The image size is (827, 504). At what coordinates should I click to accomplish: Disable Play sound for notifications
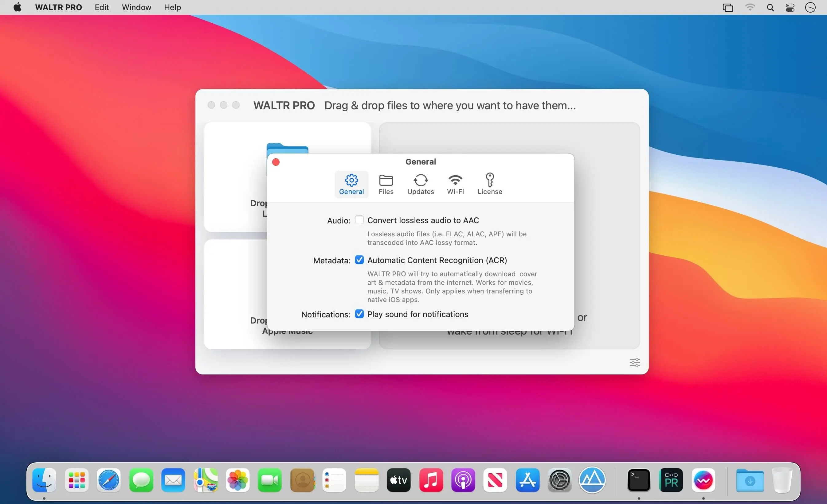(359, 314)
